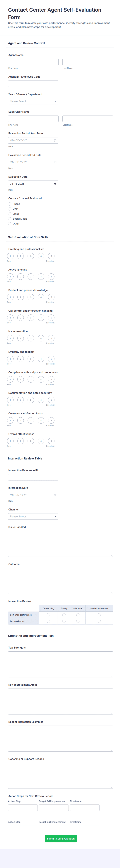
Task: Expand the Team / Queue / Department dropdown
Action: click(33, 101)
